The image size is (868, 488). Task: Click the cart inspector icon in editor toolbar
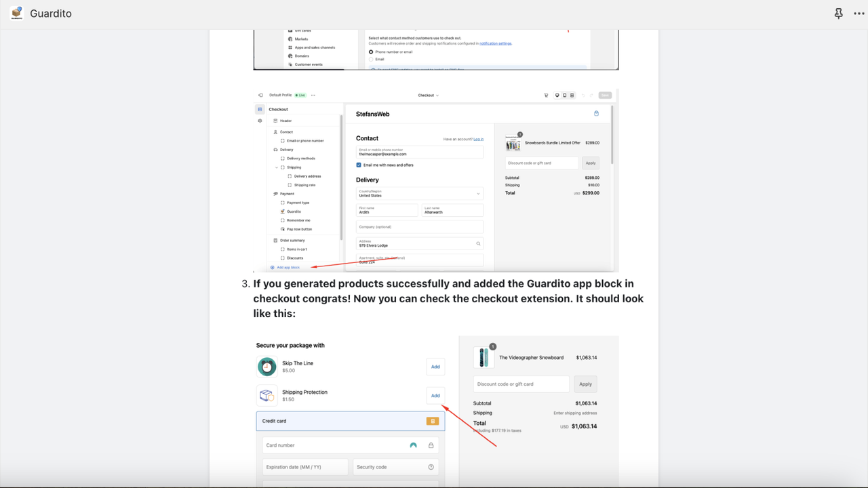point(546,95)
